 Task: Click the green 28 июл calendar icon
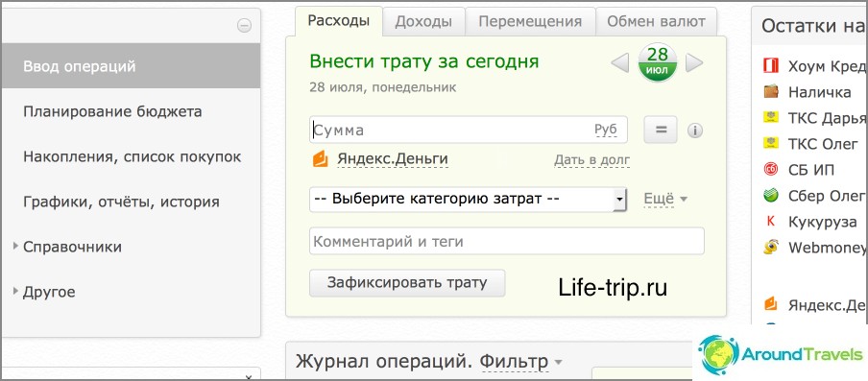click(x=658, y=62)
